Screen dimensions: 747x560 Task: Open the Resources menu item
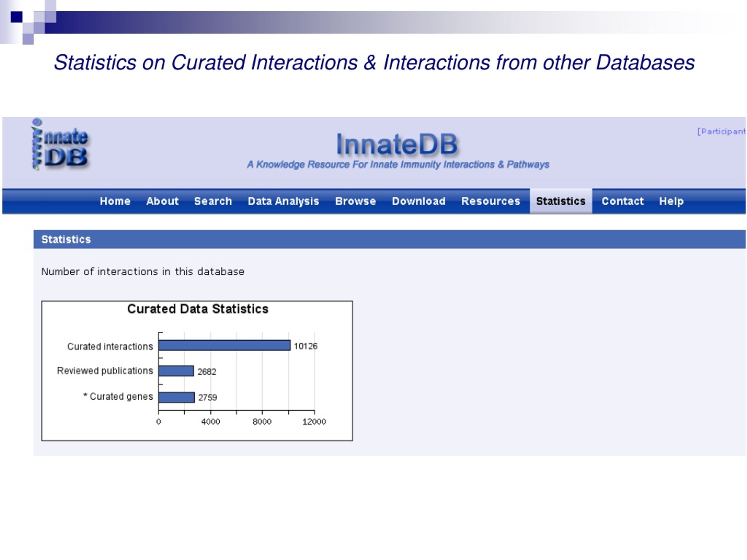tap(491, 201)
